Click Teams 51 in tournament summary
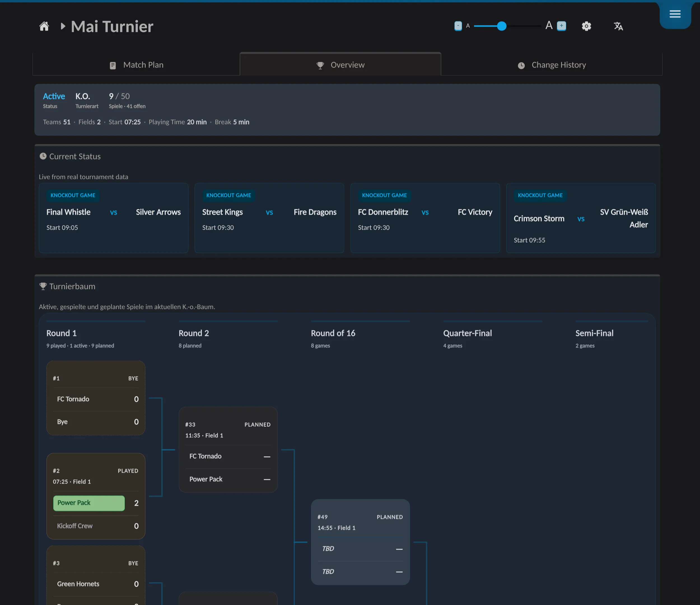Image resolution: width=700 pixels, height=605 pixels. point(57,122)
